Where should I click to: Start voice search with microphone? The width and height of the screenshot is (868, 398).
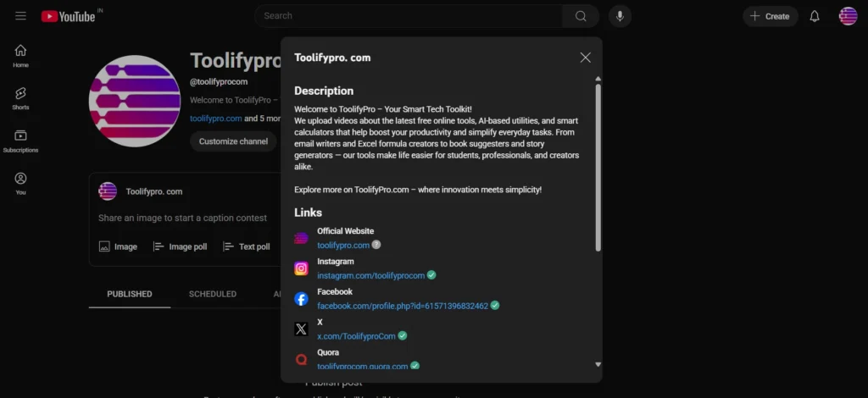620,16
